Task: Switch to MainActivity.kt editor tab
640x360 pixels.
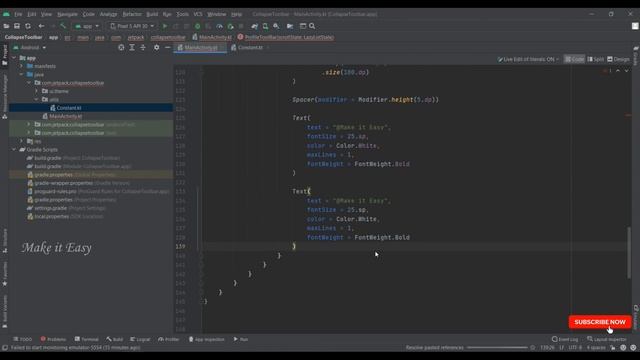Action: [201, 48]
